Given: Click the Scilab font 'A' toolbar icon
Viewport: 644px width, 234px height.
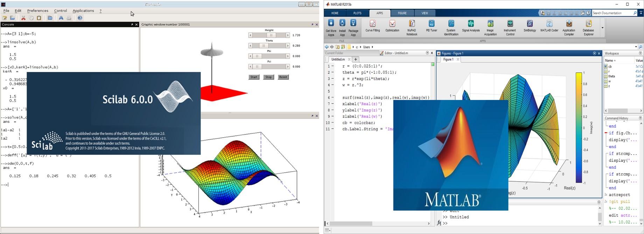Looking at the screenshot, I should [x=61, y=18].
